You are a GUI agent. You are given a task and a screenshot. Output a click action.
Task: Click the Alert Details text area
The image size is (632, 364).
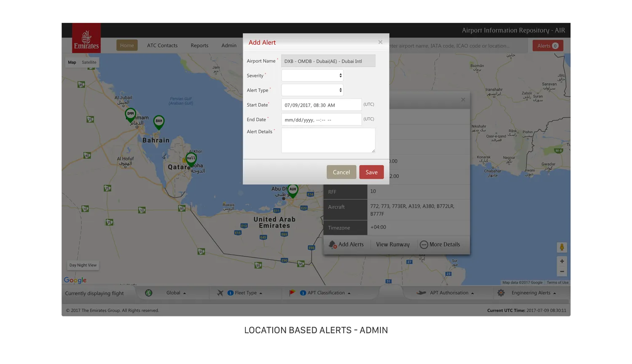(328, 140)
